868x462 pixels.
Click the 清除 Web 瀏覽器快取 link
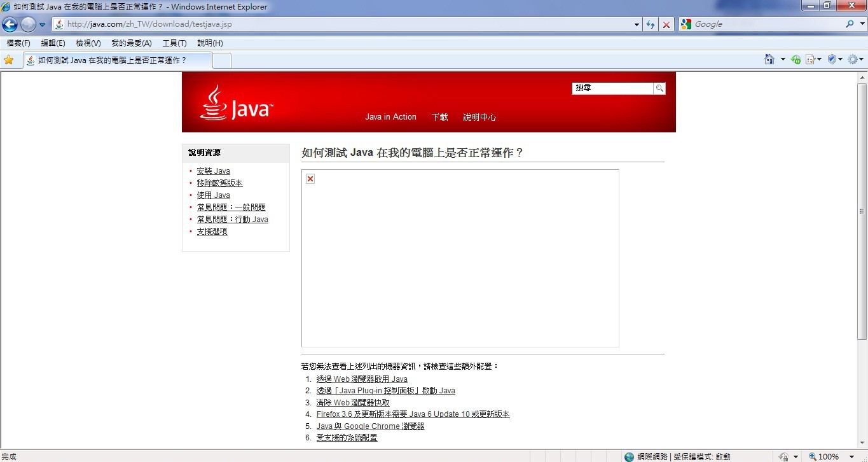tap(353, 403)
